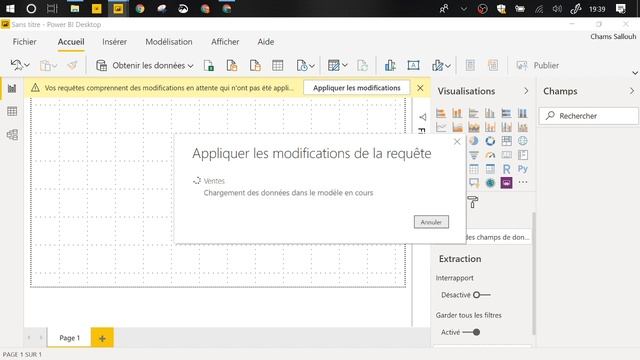
Task: Click the enter data table icon
Action: tap(278, 65)
